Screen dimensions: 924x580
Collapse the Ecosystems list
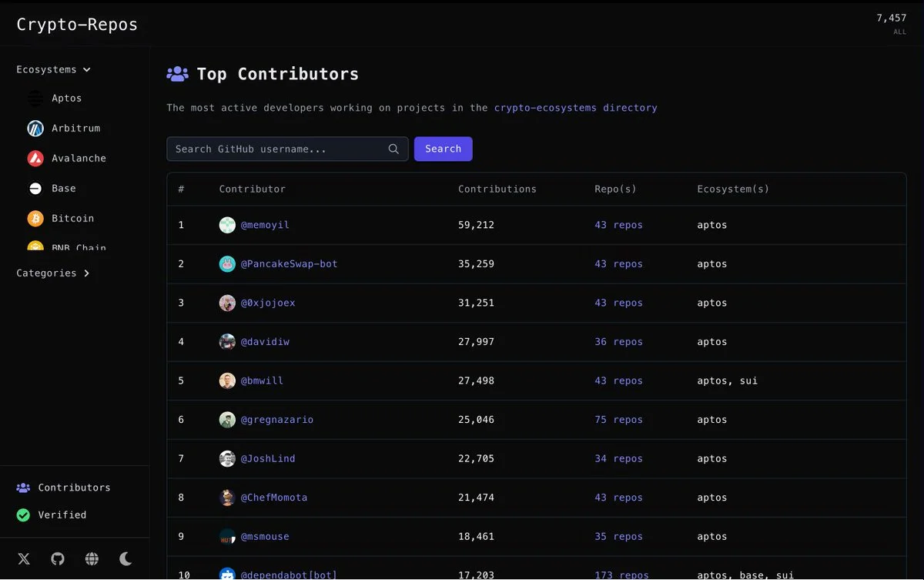(x=52, y=69)
